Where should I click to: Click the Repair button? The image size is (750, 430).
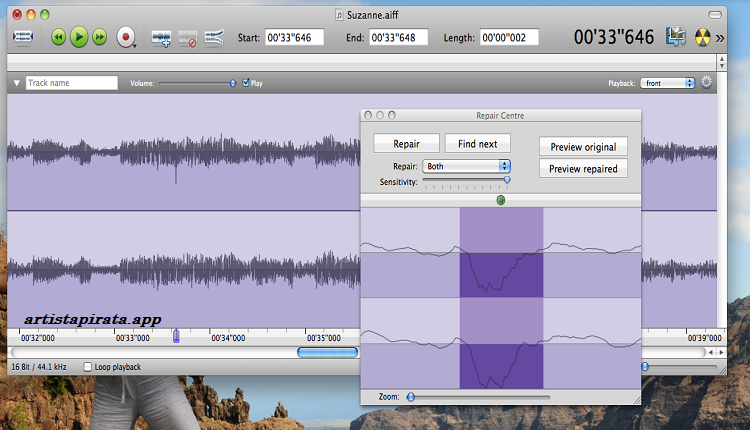406,144
